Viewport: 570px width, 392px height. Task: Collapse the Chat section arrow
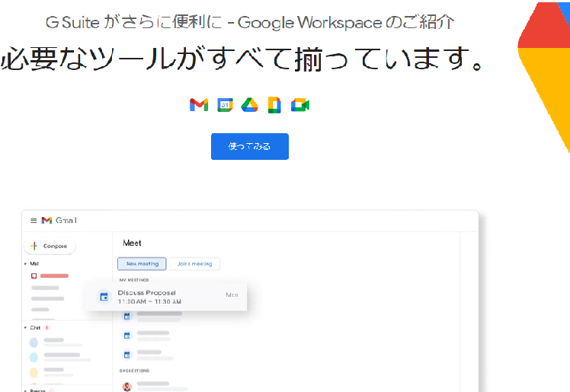[x=25, y=328]
